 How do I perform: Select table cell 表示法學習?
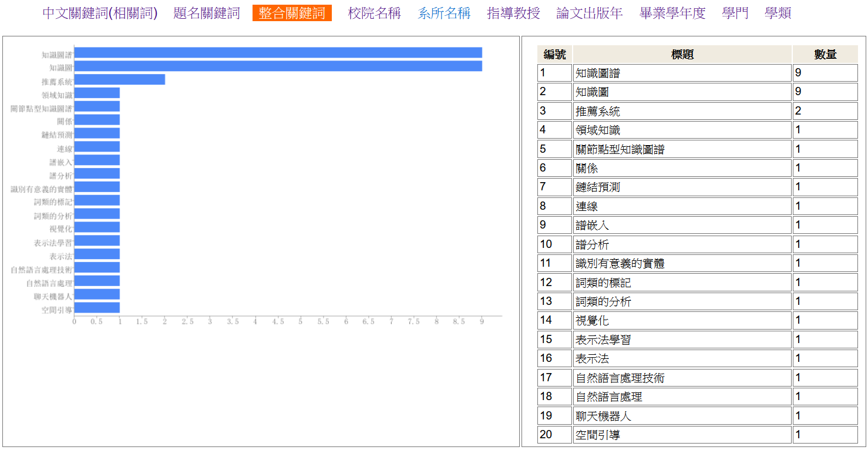point(682,340)
